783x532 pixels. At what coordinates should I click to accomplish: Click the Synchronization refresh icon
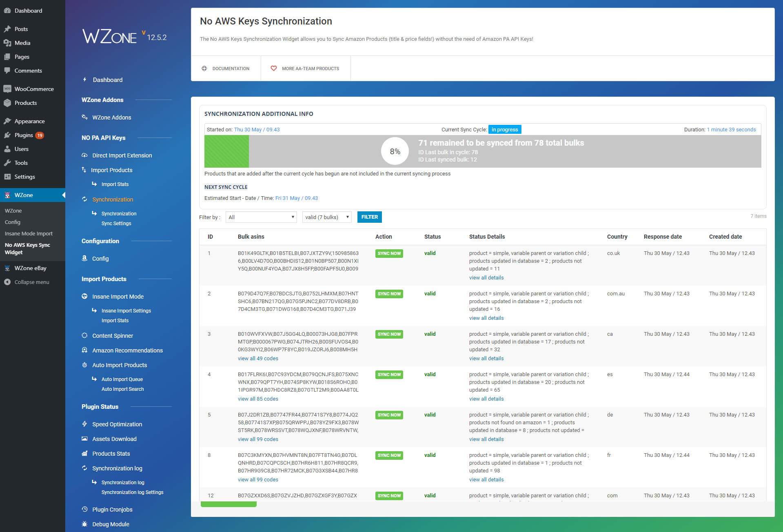84,199
